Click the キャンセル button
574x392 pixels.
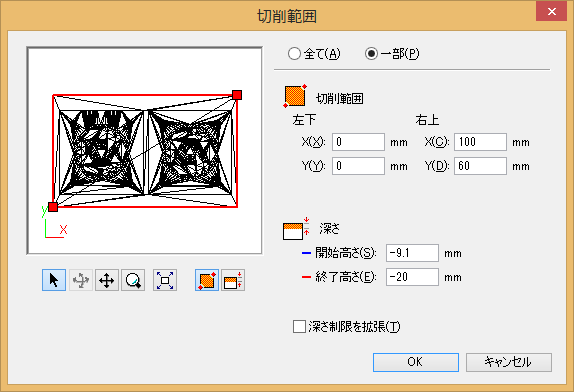509,362
